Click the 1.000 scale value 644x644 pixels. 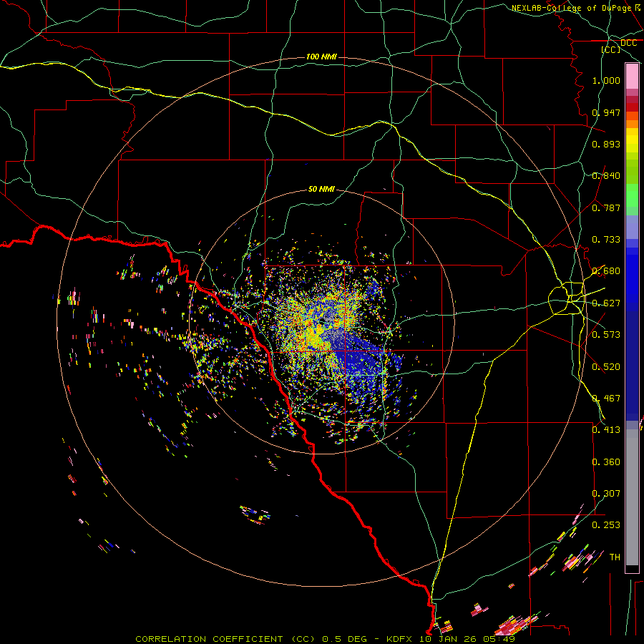click(x=606, y=80)
